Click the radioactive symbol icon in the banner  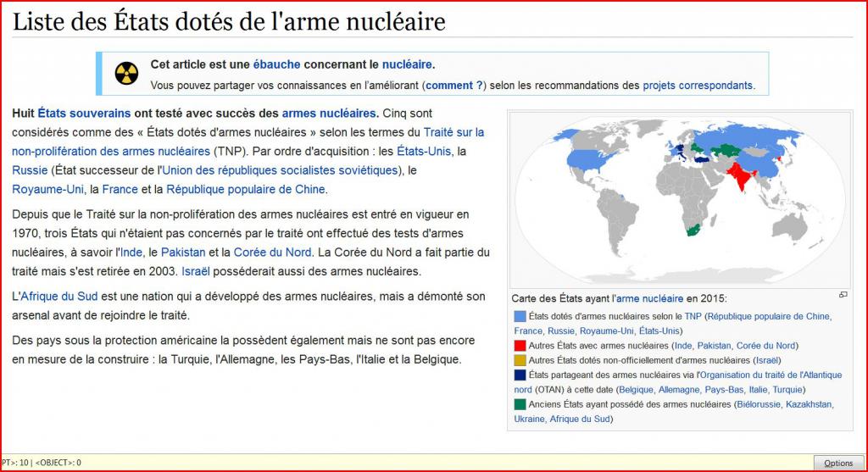[x=126, y=74]
